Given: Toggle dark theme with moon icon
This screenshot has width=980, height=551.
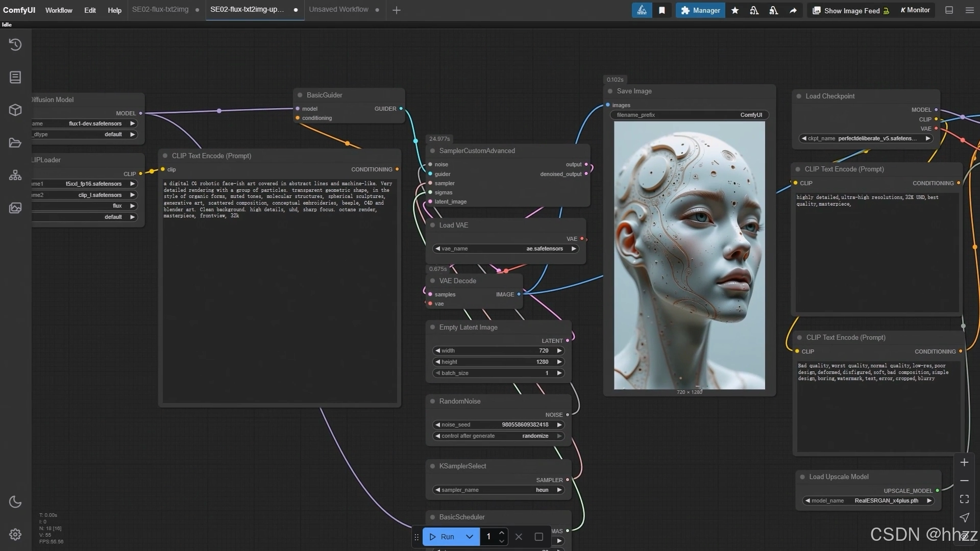Looking at the screenshot, I should click(x=15, y=502).
